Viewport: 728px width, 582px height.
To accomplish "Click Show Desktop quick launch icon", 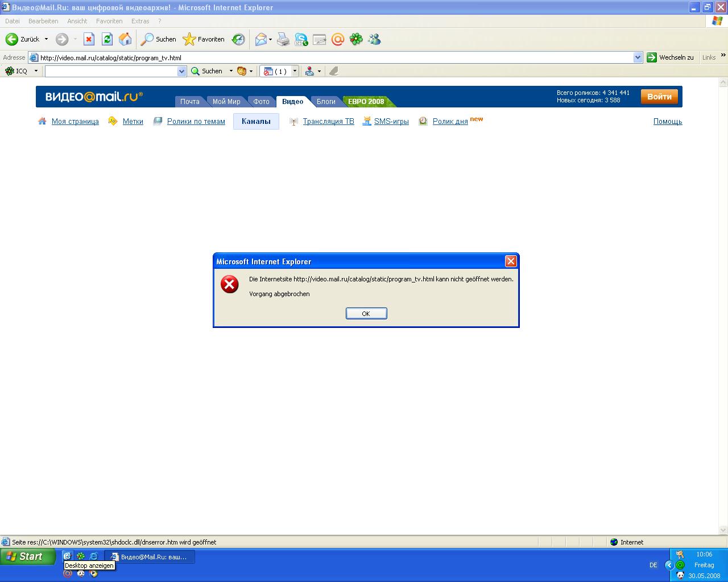I will pyautogui.click(x=67, y=556).
